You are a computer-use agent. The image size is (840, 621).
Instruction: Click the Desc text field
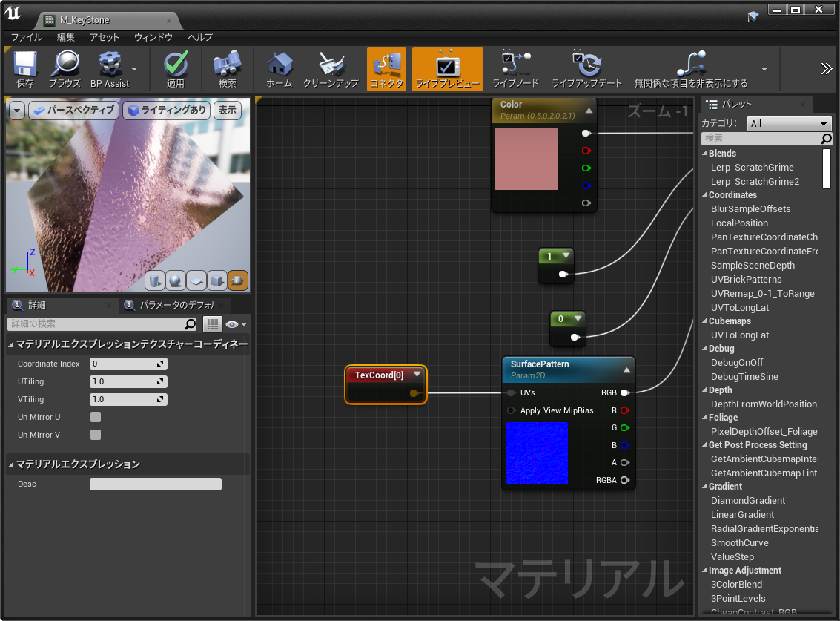pyautogui.click(x=156, y=484)
